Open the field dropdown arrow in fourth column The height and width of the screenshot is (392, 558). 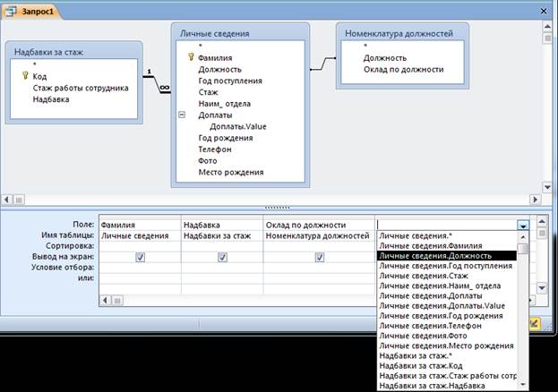(x=522, y=226)
